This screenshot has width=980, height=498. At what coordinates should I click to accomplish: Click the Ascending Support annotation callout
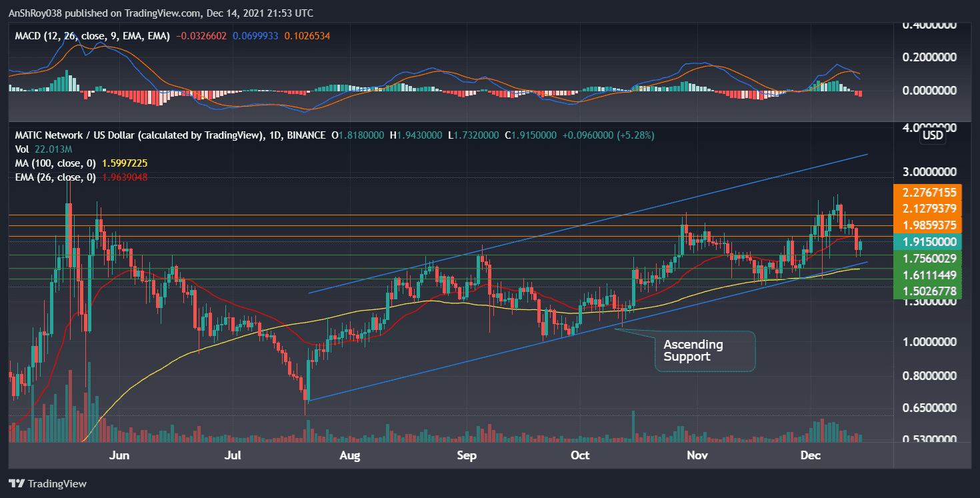point(703,351)
